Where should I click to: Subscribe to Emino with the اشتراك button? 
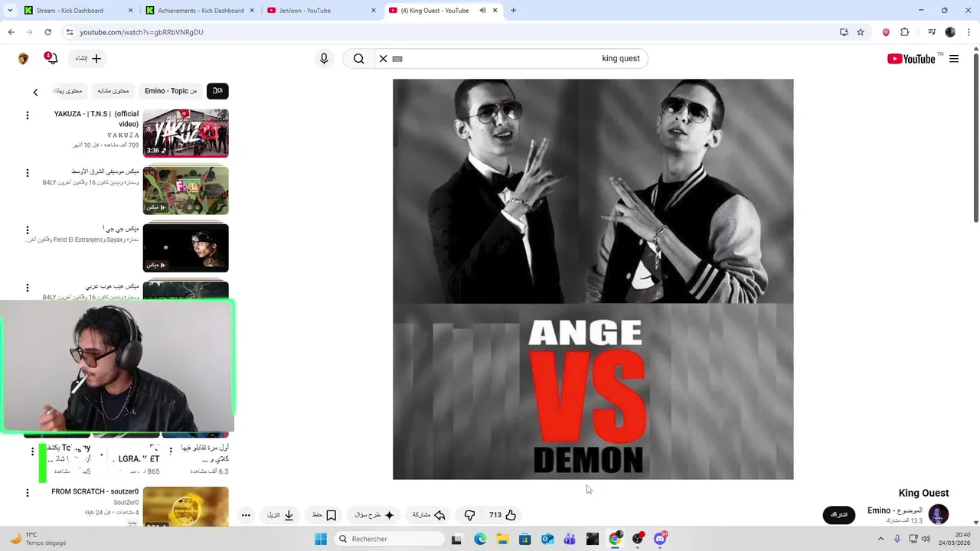[x=839, y=515]
